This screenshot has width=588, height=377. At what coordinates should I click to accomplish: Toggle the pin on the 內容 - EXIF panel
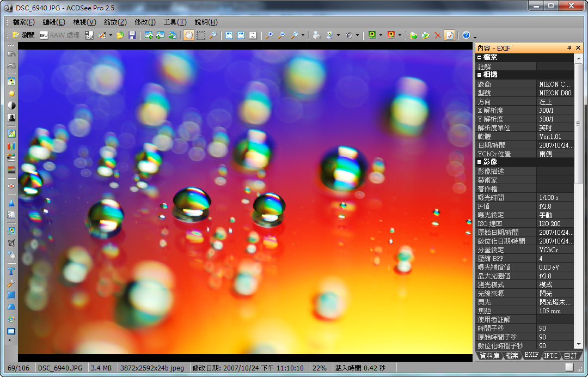tap(569, 48)
